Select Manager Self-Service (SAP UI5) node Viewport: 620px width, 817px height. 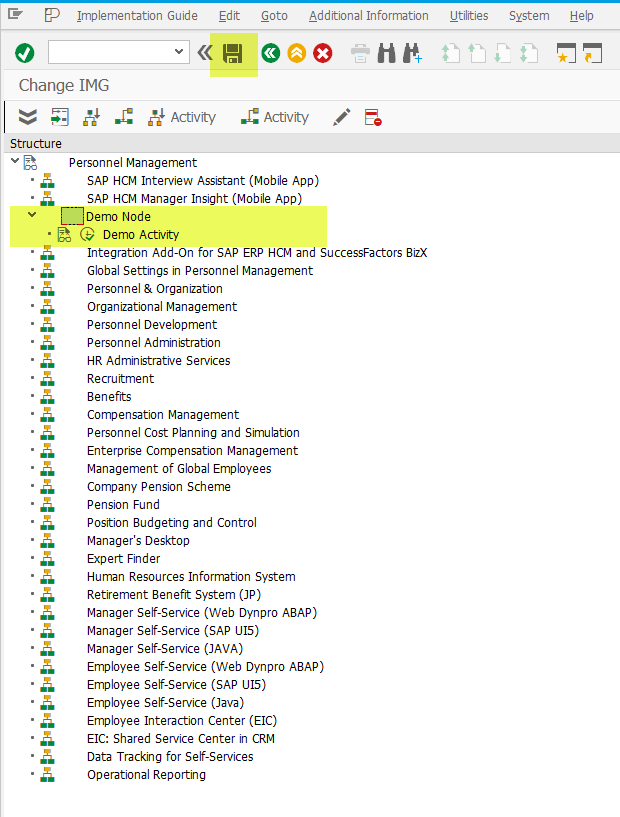tap(173, 630)
